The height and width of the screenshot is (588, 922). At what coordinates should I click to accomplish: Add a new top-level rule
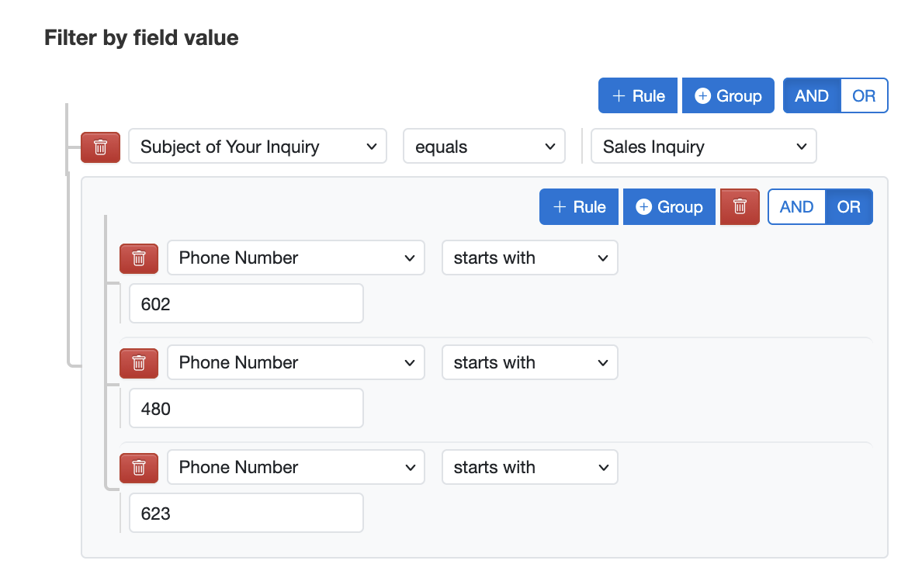click(x=638, y=95)
